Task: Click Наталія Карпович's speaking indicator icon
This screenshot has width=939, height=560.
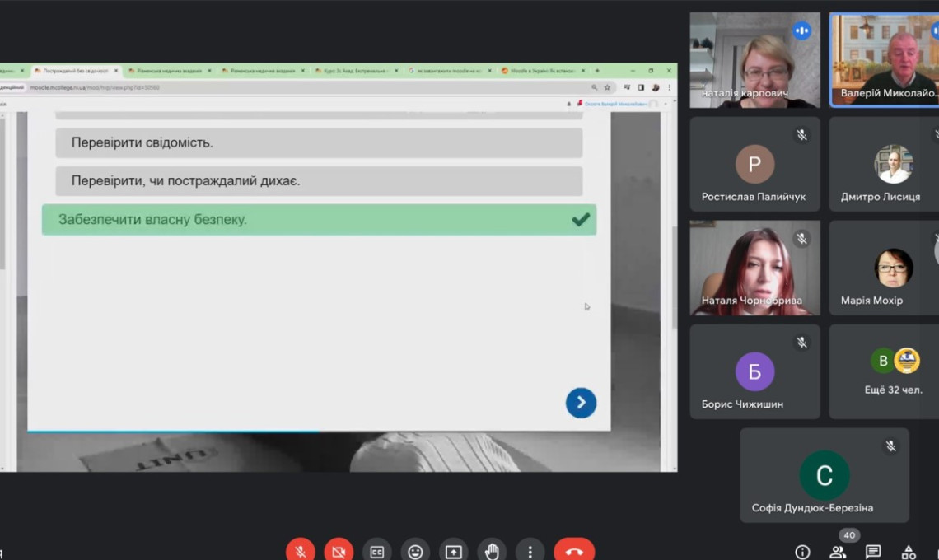Action: pyautogui.click(x=802, y=30)
